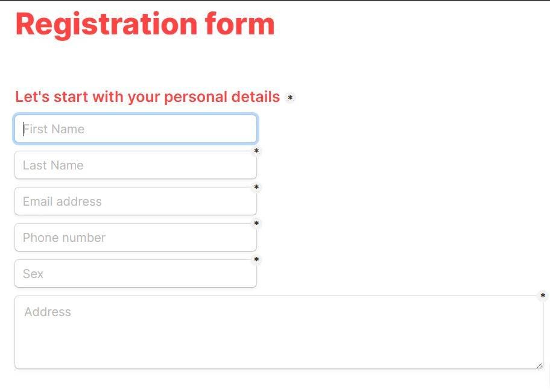Click the asterisk badge above Phone number field

pyautogui.click(x=256, y=223)
